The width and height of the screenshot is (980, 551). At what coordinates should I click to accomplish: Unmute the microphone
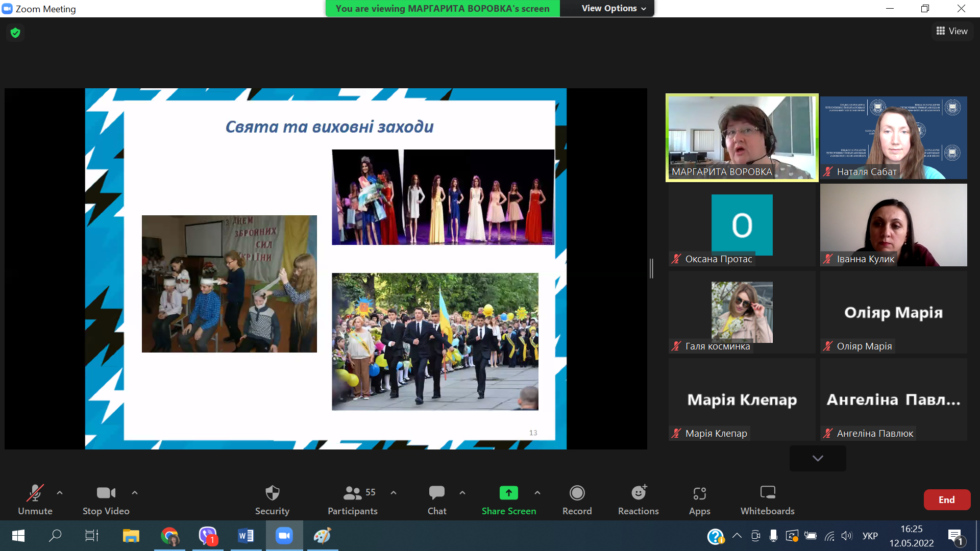[35, 499]
